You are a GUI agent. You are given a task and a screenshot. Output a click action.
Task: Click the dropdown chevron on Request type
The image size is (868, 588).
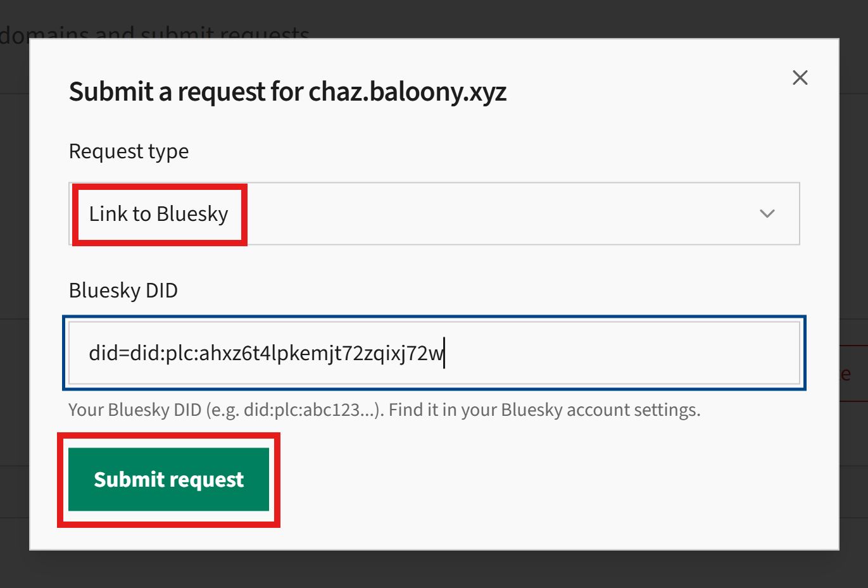pyautogui.click(x=767, y=214)
